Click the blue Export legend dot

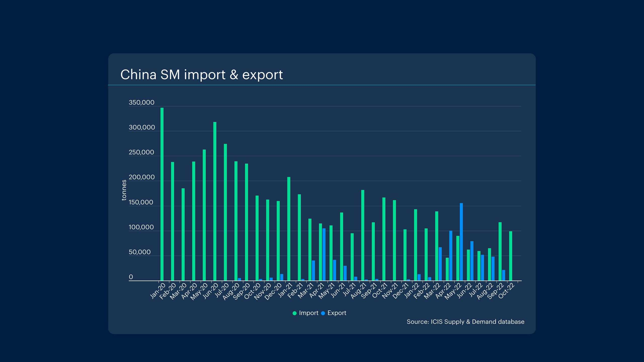(323, 313)
